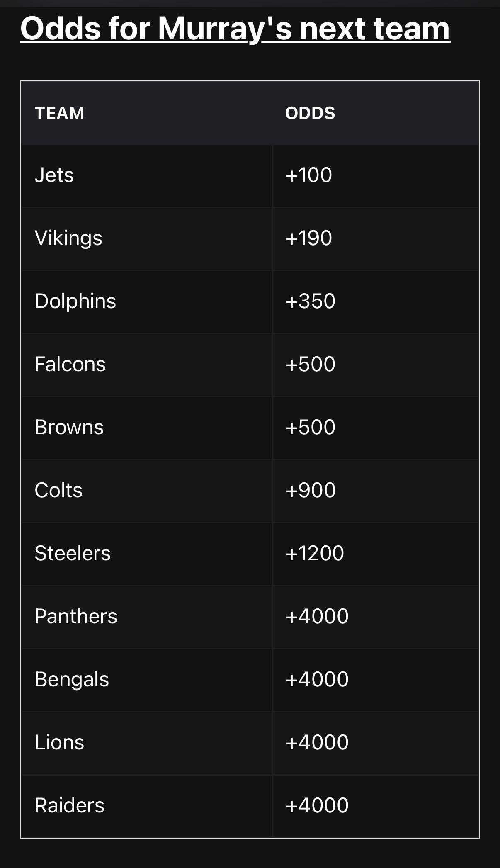The height and width of the screenshot is (868, 500).
Task: Click the +350 odds value
Action: point(311,301)
